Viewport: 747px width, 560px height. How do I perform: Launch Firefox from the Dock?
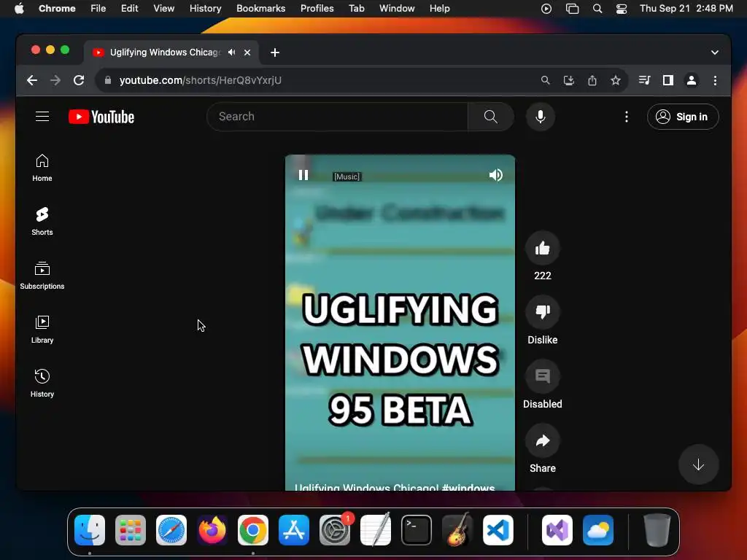coord(212,530)
